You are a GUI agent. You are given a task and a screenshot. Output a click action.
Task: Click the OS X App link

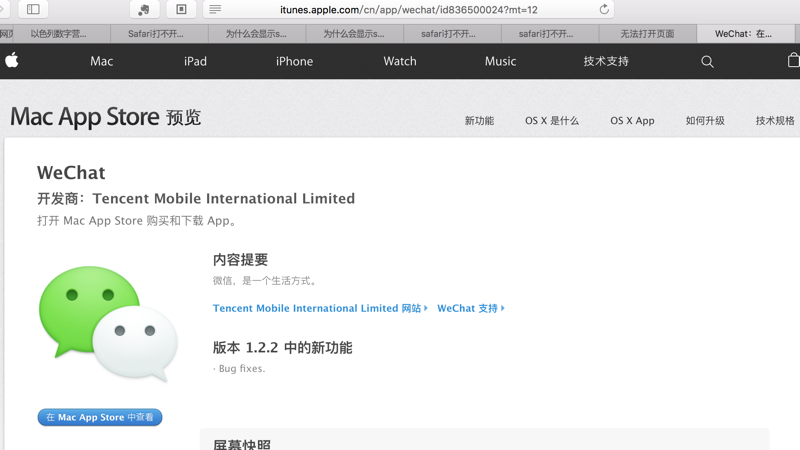tap(632, 120)
